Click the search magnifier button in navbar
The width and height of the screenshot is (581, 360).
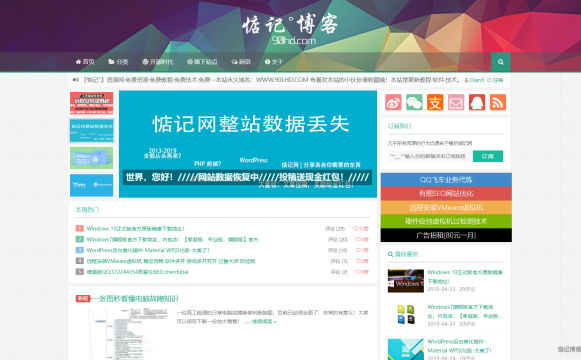(x=501, y=62)
